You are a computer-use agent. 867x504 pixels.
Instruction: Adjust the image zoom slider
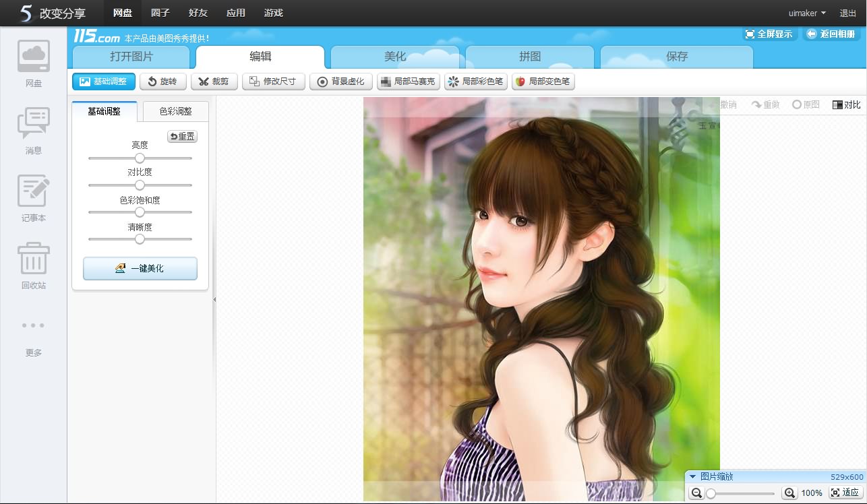point(742,494)
